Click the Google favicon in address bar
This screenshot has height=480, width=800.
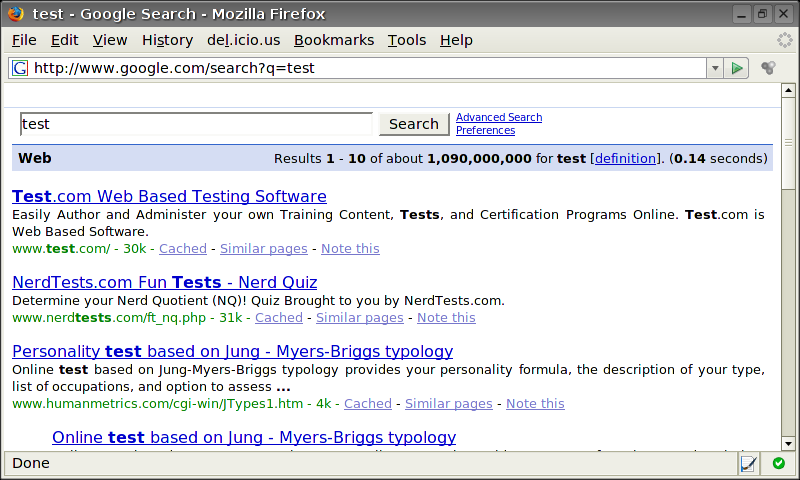pyautogui.click(x=20, y=68)
